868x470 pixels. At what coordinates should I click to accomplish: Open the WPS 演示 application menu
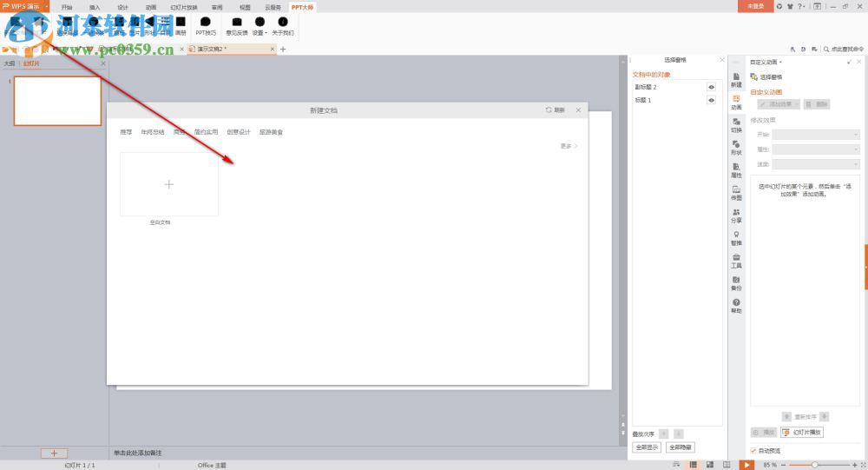point(25,6)
